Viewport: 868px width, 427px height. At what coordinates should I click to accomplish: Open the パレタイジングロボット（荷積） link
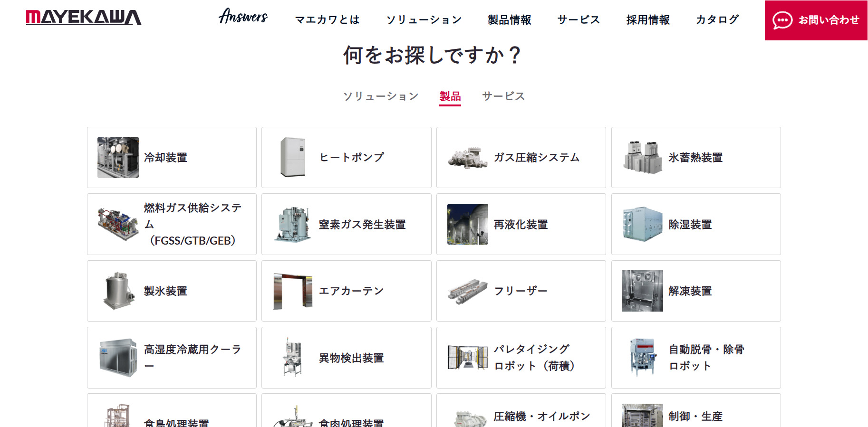pos(535,358)
